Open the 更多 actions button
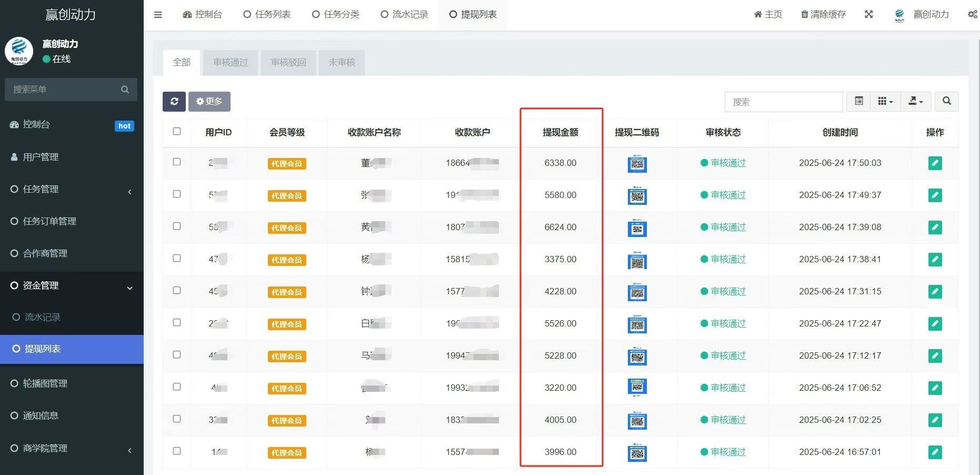Viewport: 980px width, 475px height. 209,101
